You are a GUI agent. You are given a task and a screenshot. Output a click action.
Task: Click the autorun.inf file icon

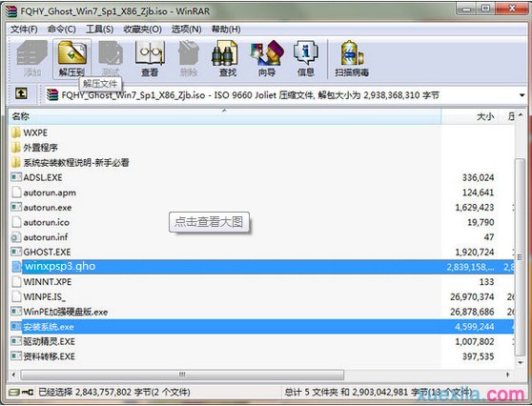pos(15,237)
